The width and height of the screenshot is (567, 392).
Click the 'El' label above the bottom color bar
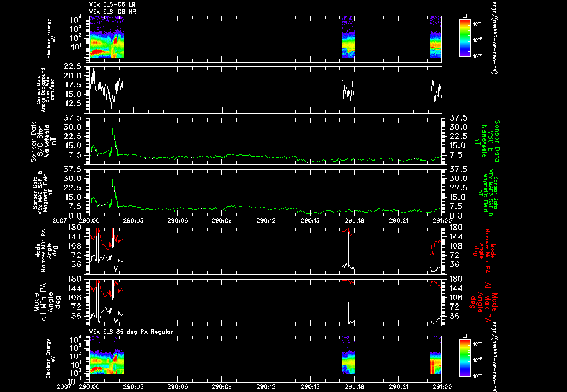pos(465,336)
